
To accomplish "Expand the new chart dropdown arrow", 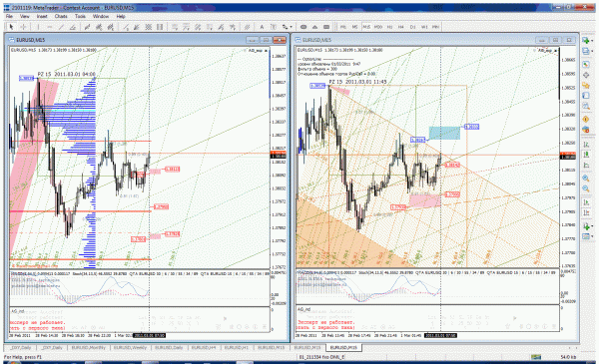I will pos(592,41).
